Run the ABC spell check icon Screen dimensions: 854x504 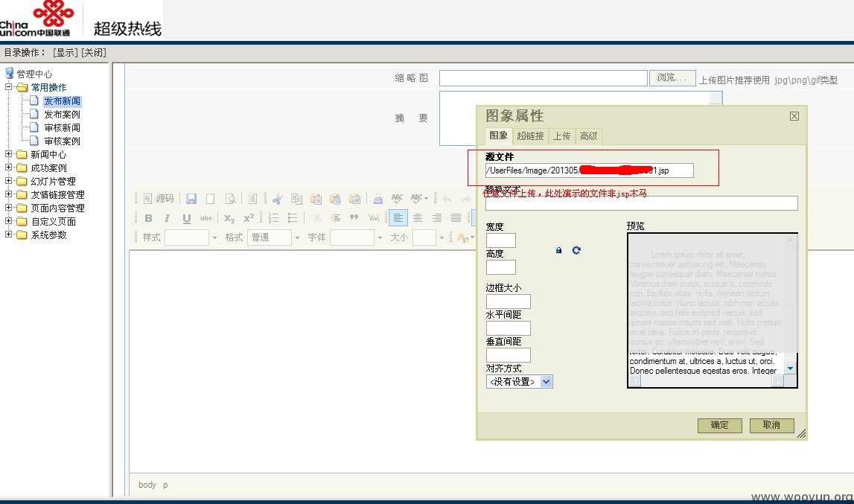(398, 199)
